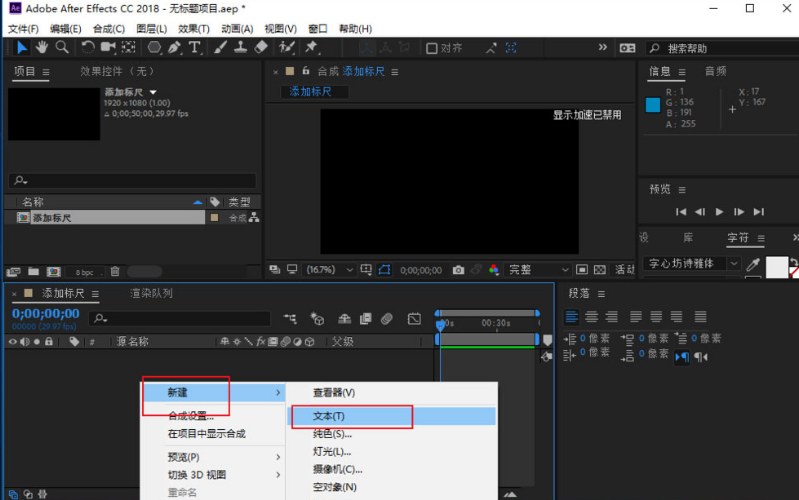Open the 完整 resolution dropdown
The height and width of the screenshot is (500, 799).
click(538, 270)
